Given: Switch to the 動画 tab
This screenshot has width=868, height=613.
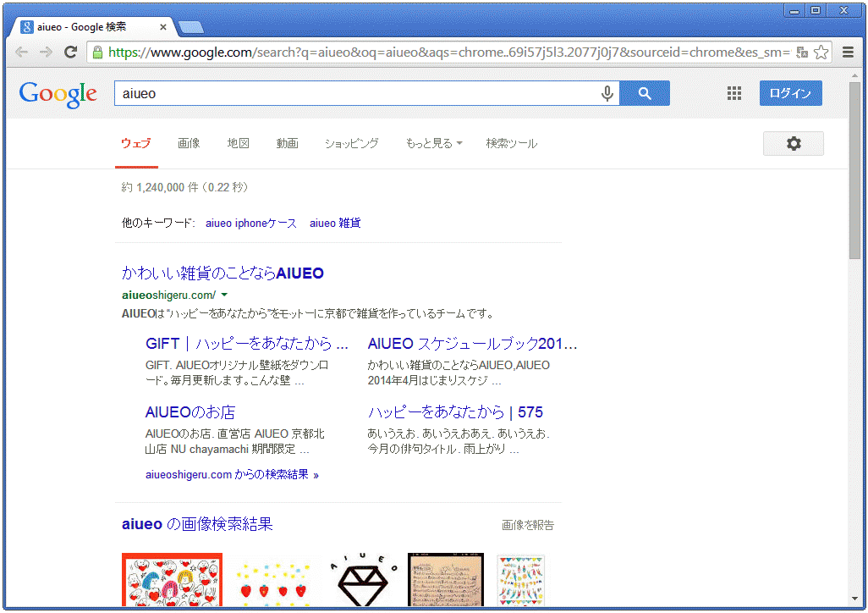Looking at the screenshot, I should tap(288, 144).
